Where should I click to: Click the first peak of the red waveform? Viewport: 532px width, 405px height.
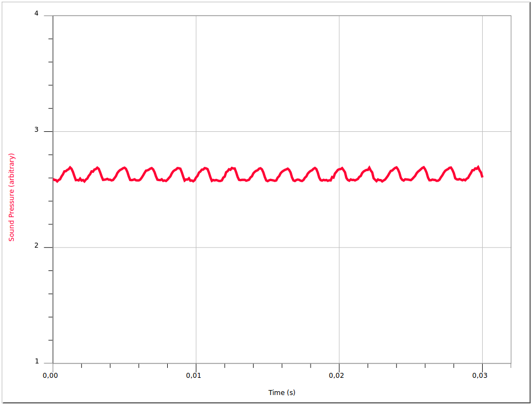click(70, 167)
